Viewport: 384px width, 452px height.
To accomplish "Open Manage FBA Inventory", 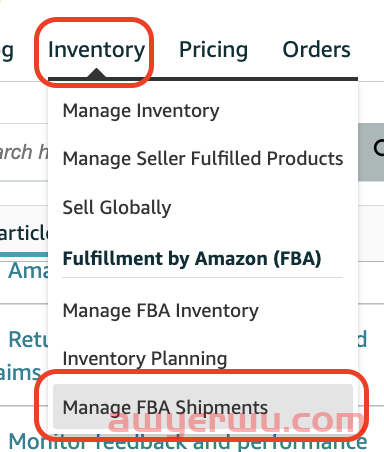I will coord(161,311).
